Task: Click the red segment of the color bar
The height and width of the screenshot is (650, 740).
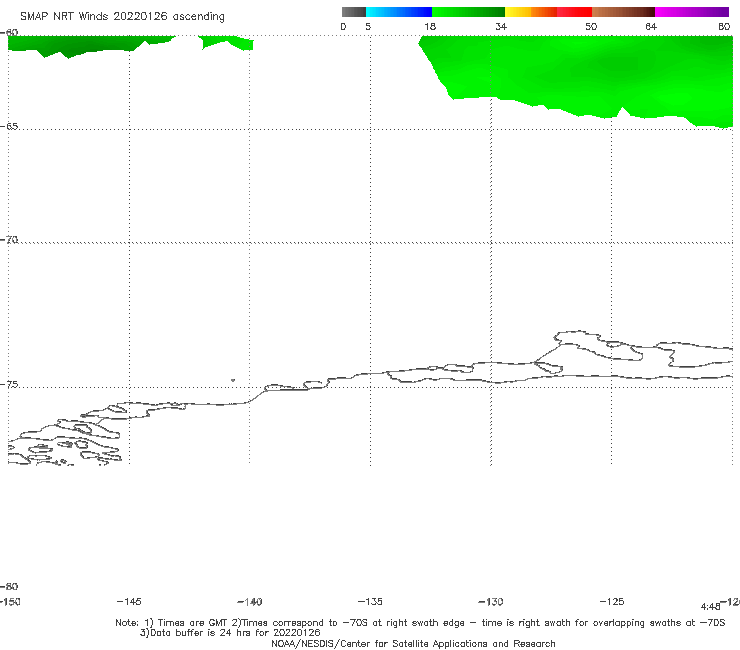Action: [574, 12]
